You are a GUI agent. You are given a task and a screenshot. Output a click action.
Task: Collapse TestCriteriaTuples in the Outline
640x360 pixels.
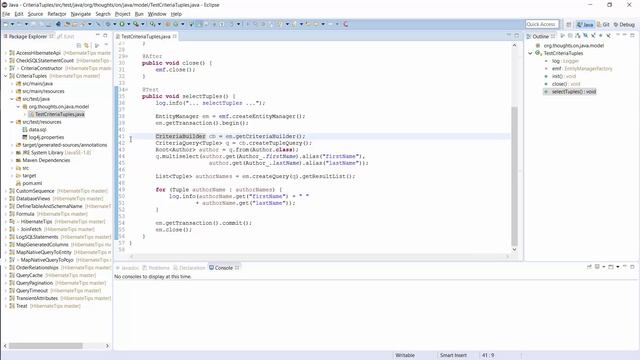click(530, 53)
